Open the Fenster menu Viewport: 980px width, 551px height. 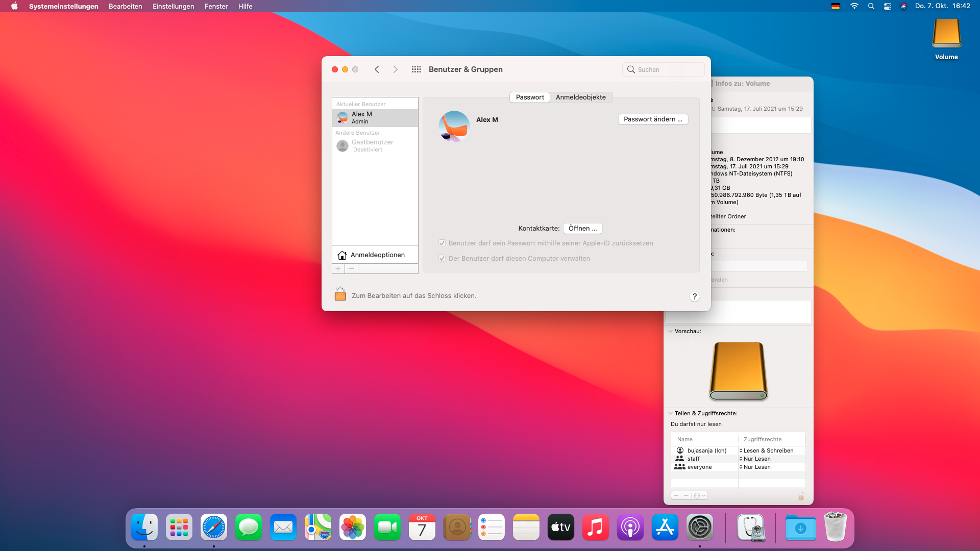point(216,6)
